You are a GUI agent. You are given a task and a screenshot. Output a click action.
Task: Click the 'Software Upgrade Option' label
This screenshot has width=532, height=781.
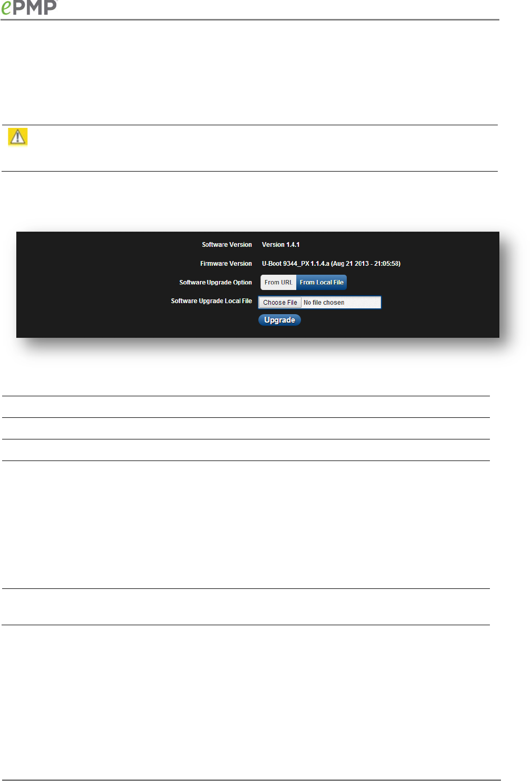point(216,283)
